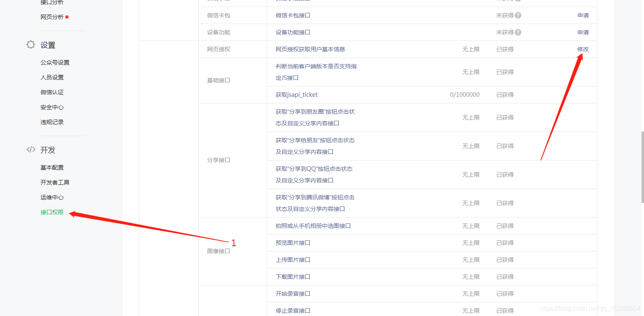Click 设备功能接口 text
The width and height of the screenshot is (644, 316).
[293, 32]
